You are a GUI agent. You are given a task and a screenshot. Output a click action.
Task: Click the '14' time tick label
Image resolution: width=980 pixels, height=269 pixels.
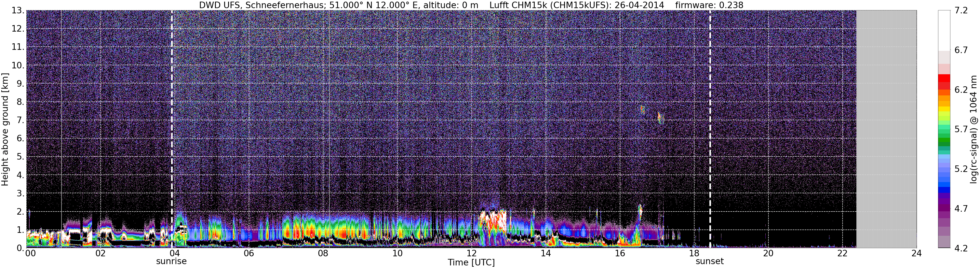click(545, 254)
